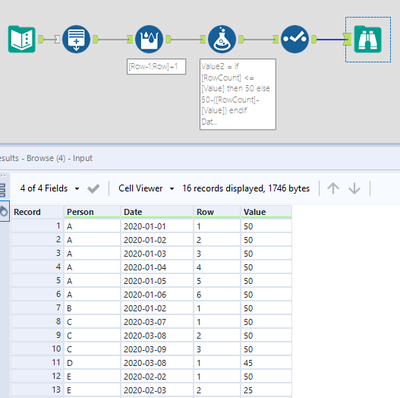Click the apply fields checkmark icon
The height and width of the screenshot is (398, 400).
pos(93,189)
